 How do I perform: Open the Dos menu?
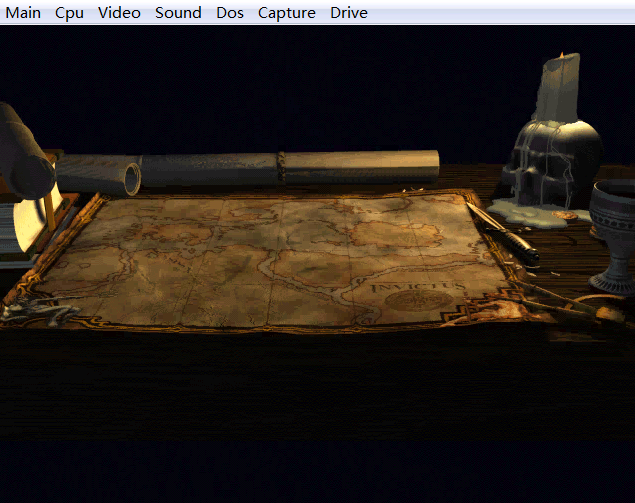click(230, 13)
